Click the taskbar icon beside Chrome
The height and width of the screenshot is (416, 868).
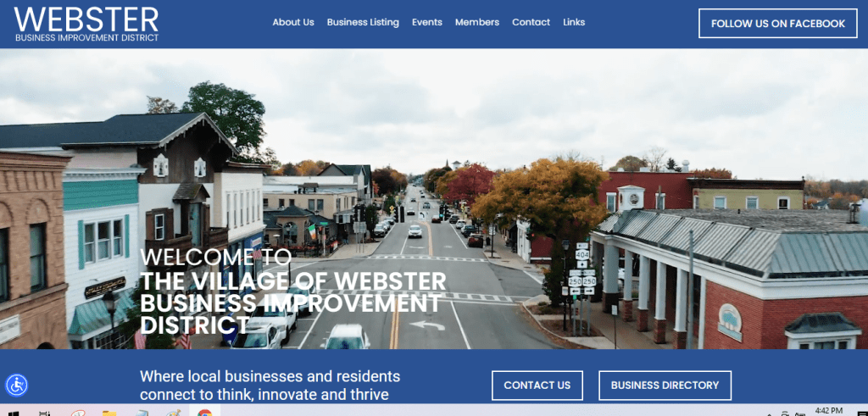click(x=173, y=413)
